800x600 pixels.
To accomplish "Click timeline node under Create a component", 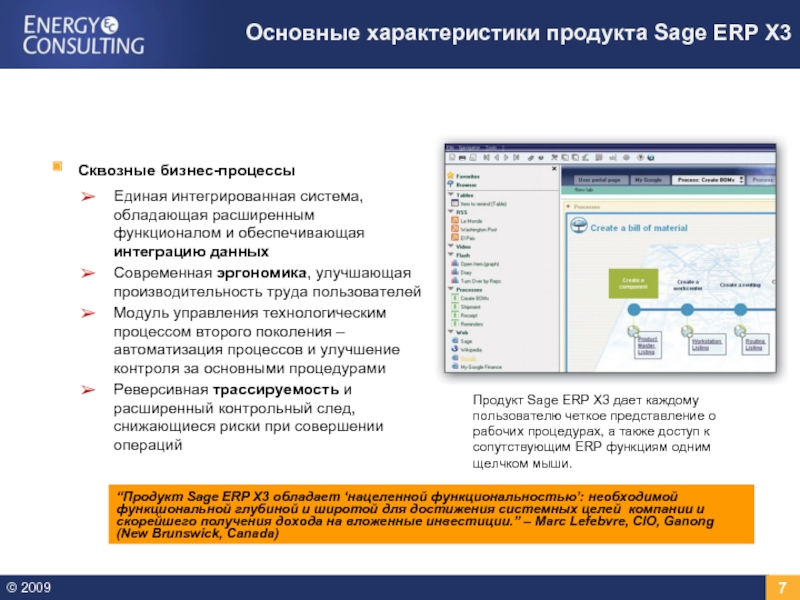I will click(x=634, y=309).
